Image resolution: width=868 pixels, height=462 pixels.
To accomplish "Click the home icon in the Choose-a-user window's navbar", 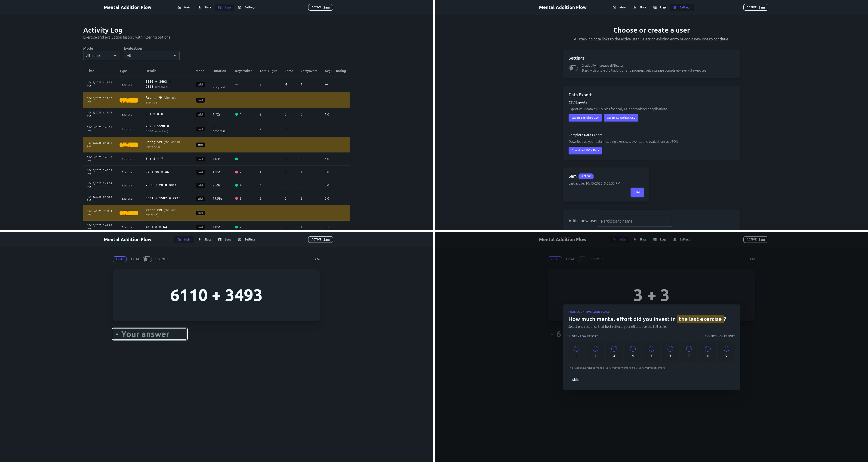I will pyautogui.click(x=614, y=7).
